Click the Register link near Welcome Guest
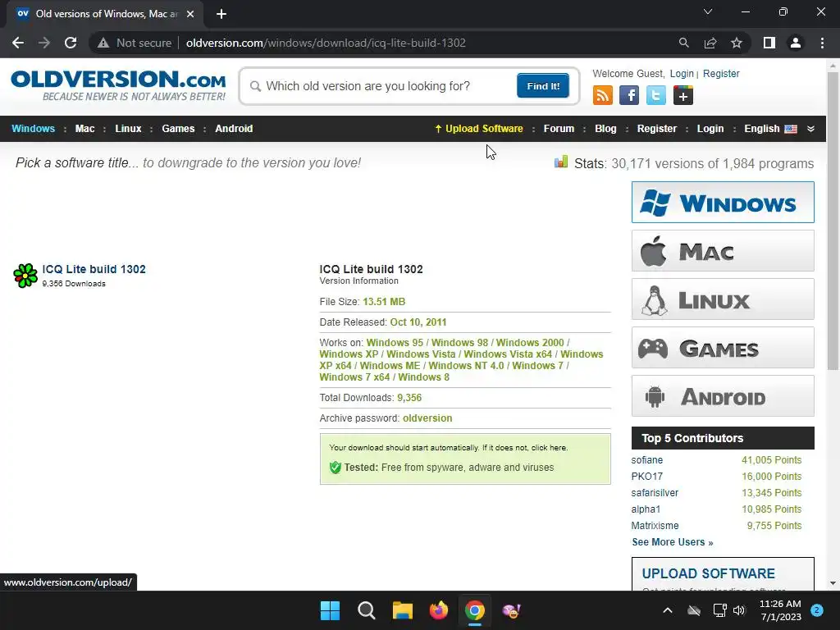 (x=721, y=73)
